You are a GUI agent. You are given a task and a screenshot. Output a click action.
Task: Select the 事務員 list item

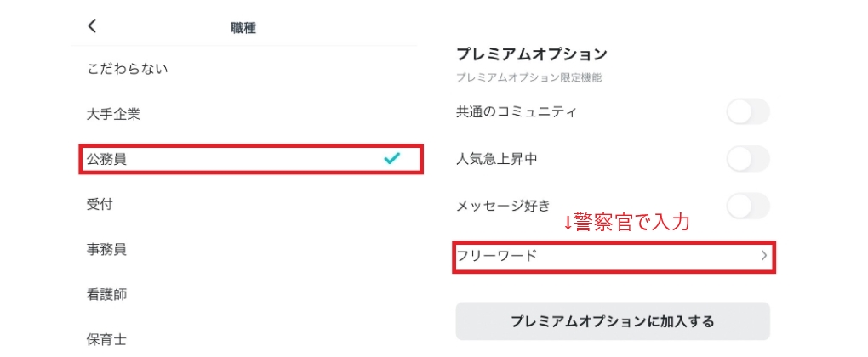tap(106, 249)
